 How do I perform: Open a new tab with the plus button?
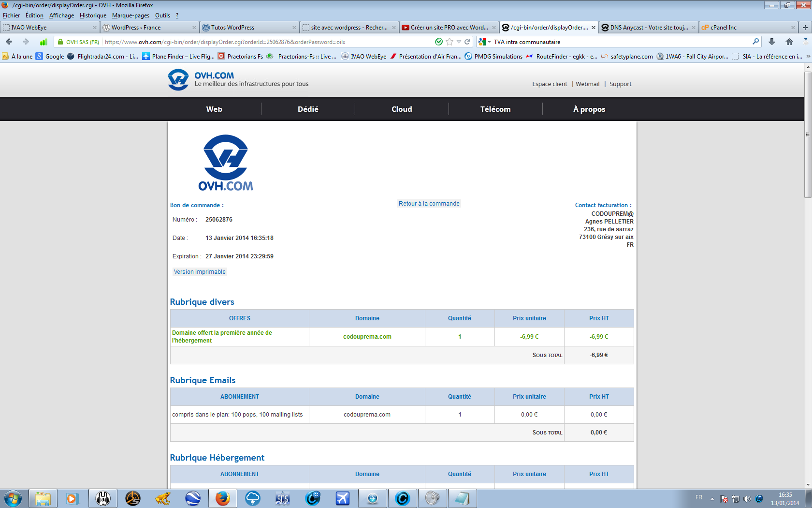[805, 28]
